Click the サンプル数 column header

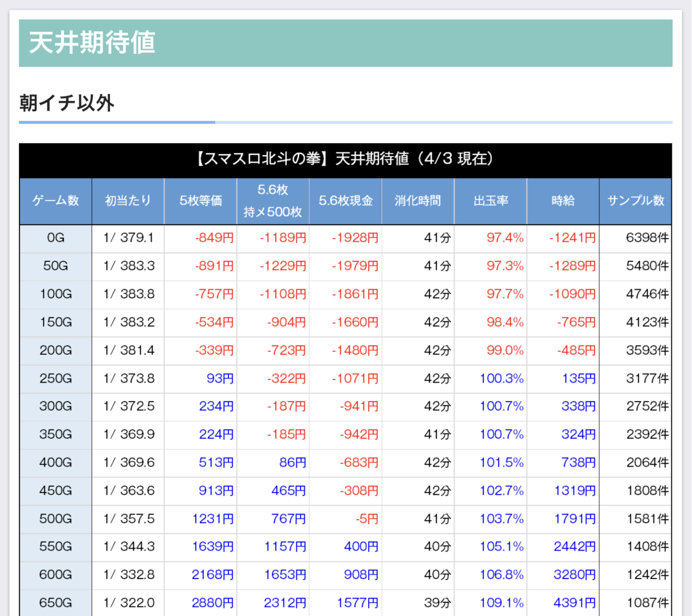[635, 201]
